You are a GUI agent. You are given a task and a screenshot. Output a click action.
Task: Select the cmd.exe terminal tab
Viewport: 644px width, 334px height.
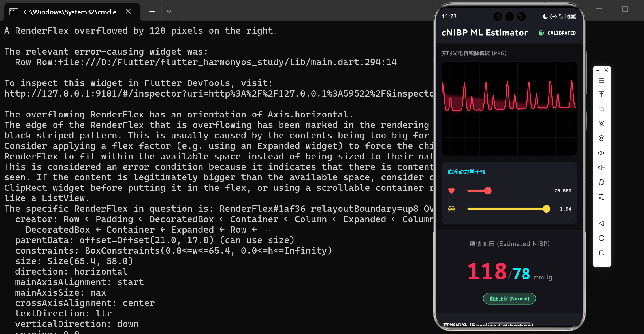point(70,12)
